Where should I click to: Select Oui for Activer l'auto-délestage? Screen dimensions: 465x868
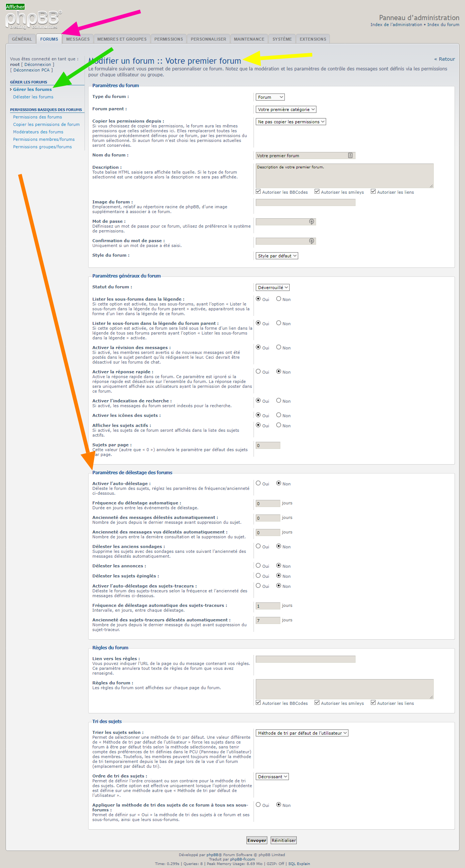tap(258, 483)
